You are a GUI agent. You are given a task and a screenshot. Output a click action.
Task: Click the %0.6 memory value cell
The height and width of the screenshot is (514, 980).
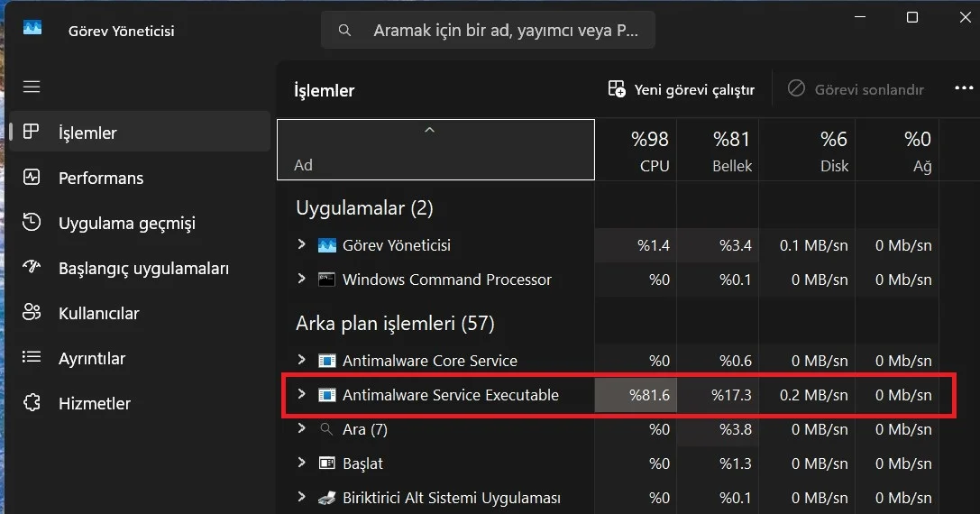718,361
